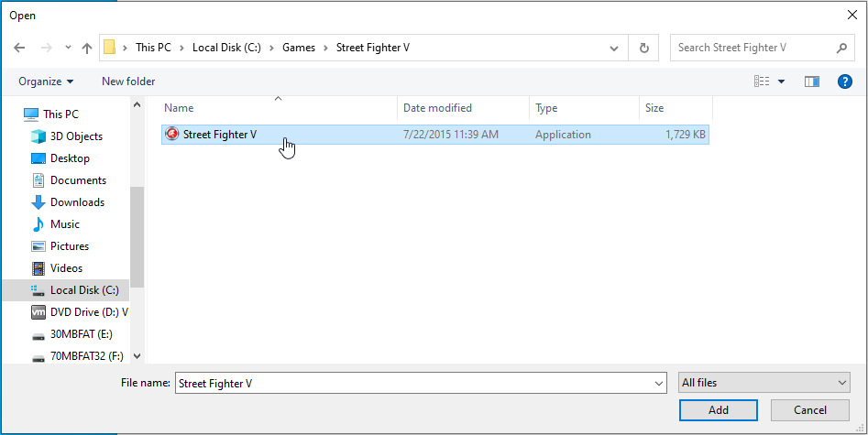Screen dimensions: 868x435
Task: Click the Videos filmstrip icon
Action: point(38,268)
